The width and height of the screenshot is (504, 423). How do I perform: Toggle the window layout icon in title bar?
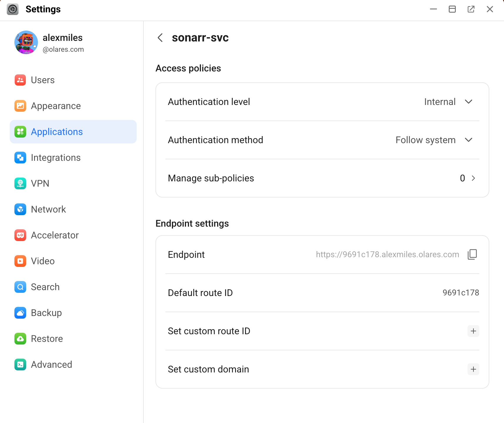pos(452,9)
